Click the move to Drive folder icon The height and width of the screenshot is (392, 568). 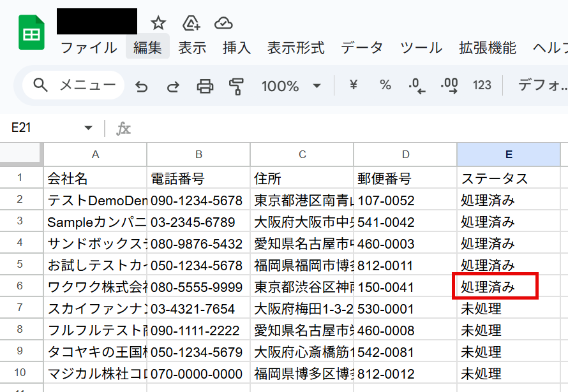pyautogui.click(x=191, y=24)
